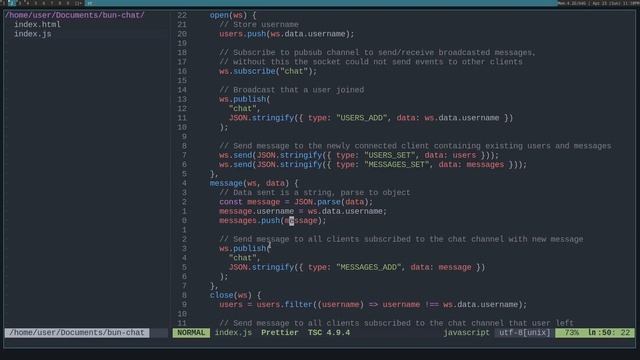This screenshot has height=360, width=640.
Task: Click relative line number 16 in gutter
Action: point(182,71)
